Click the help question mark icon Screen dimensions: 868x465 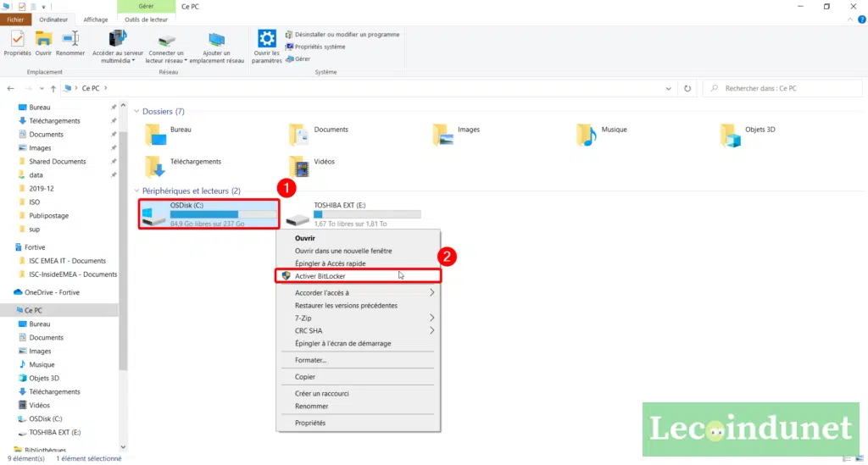coord(861,19)
